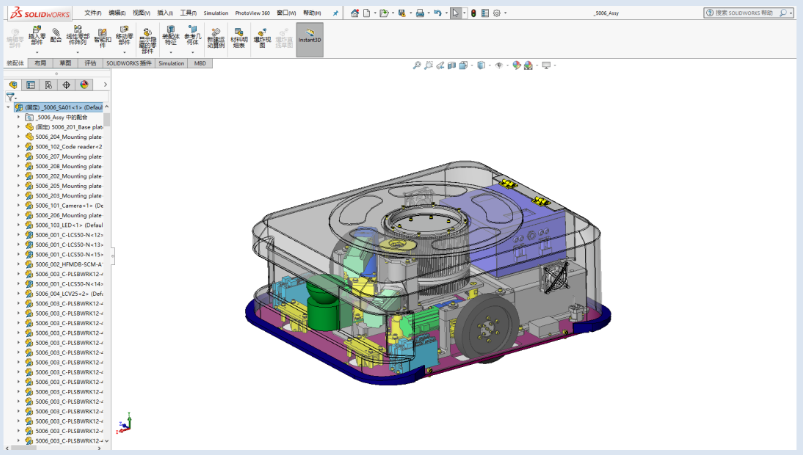The height and width of the screenshot is (455, 803).
Task: Click Zoom to Fit magnifier icon
Action: point(417,65)
